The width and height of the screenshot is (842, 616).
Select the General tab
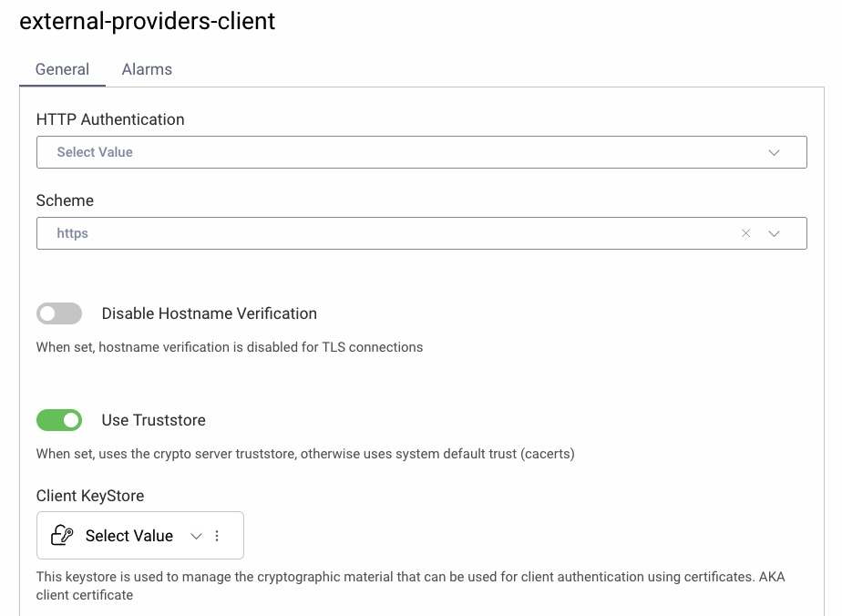coord(62,68)
